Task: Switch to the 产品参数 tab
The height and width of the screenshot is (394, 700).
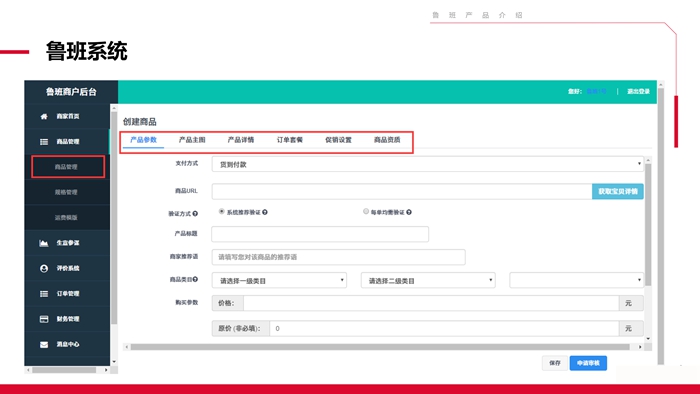Action: (143, 140)
